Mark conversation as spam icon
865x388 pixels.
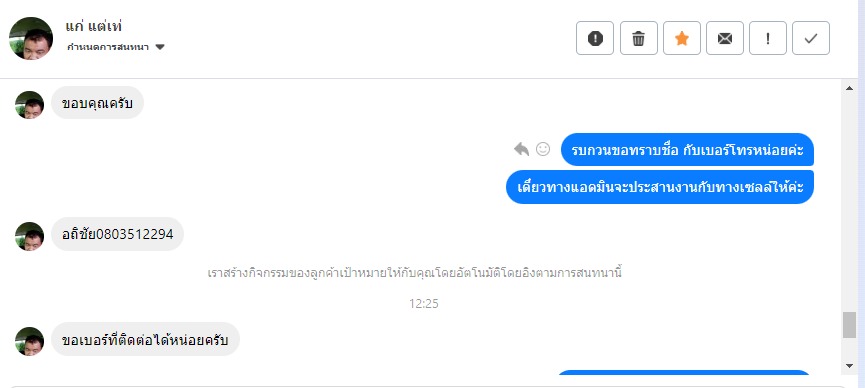pos(595,38)
